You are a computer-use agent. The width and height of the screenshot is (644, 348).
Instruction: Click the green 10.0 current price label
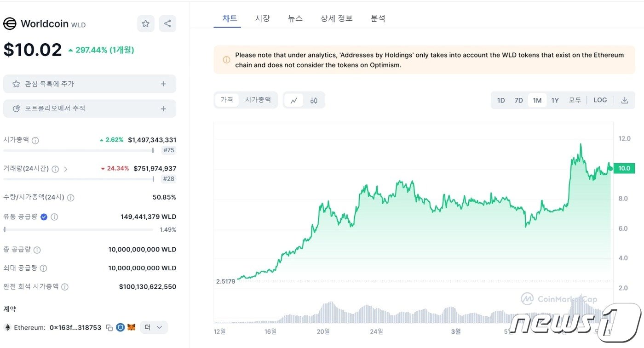click(x=624, y=168)
